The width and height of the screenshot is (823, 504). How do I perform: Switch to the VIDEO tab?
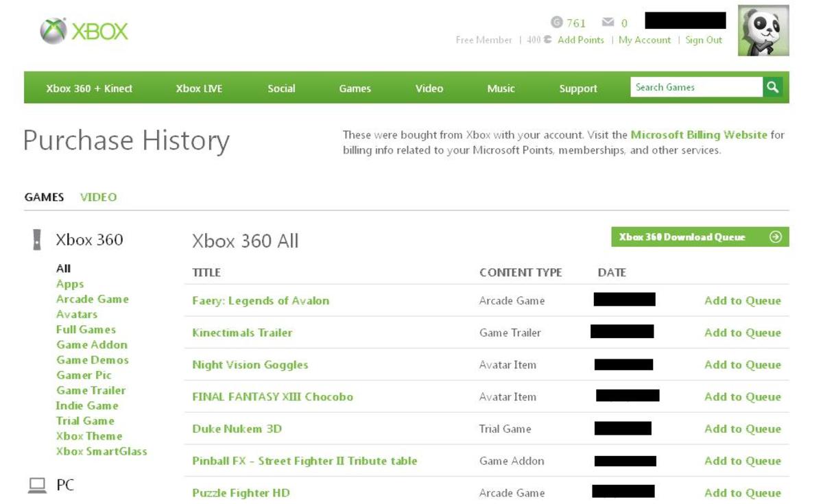coord(98,197)
